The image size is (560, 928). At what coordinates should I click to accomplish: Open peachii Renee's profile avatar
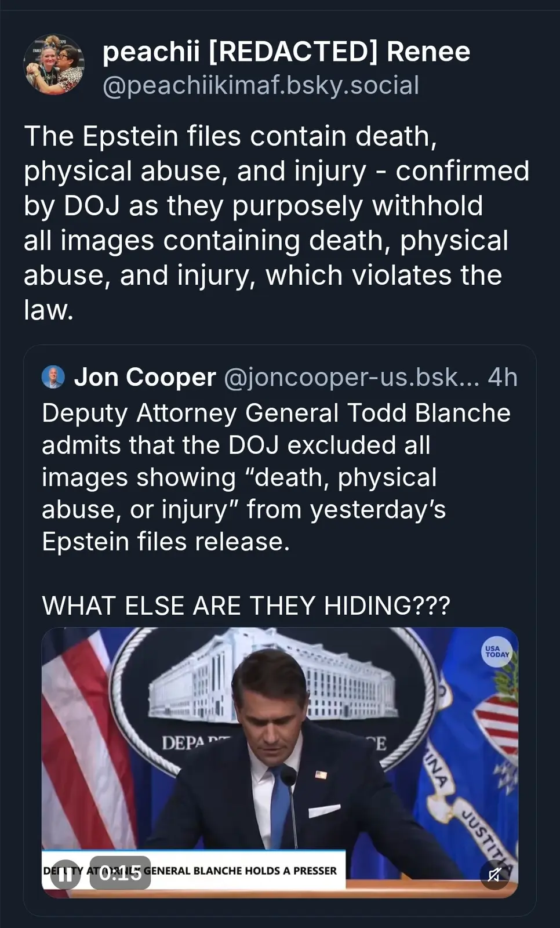tap(53, 64)
